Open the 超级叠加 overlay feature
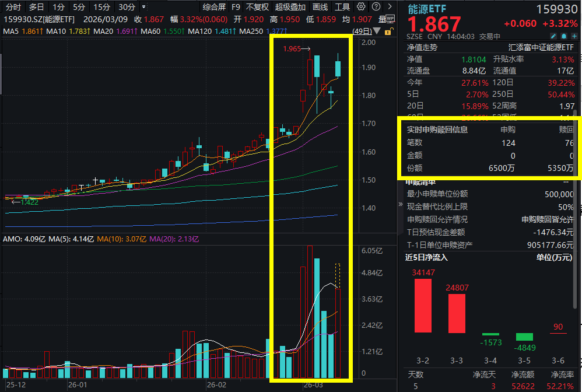 click(290, 7)
